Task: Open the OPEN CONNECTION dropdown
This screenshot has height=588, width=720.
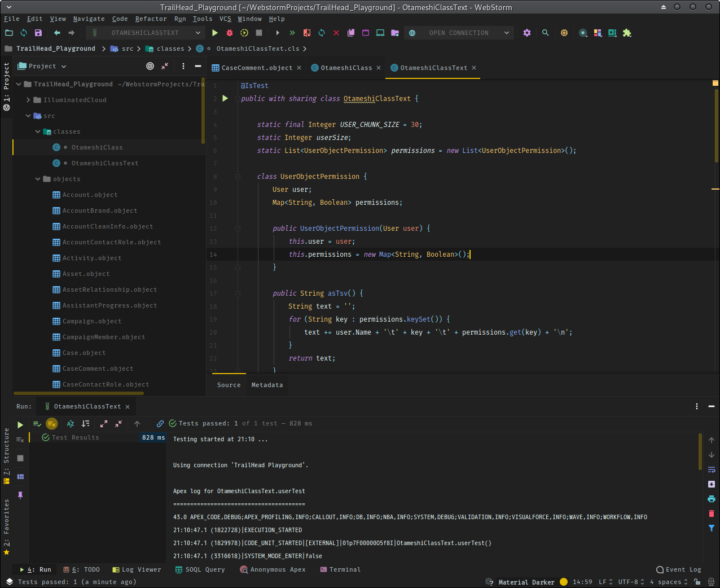Action: click(460, 33)
